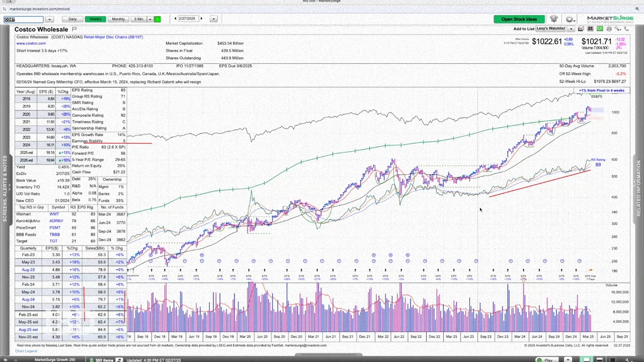Click the MarketSurge Growth 250 list name

click(55, 359)
